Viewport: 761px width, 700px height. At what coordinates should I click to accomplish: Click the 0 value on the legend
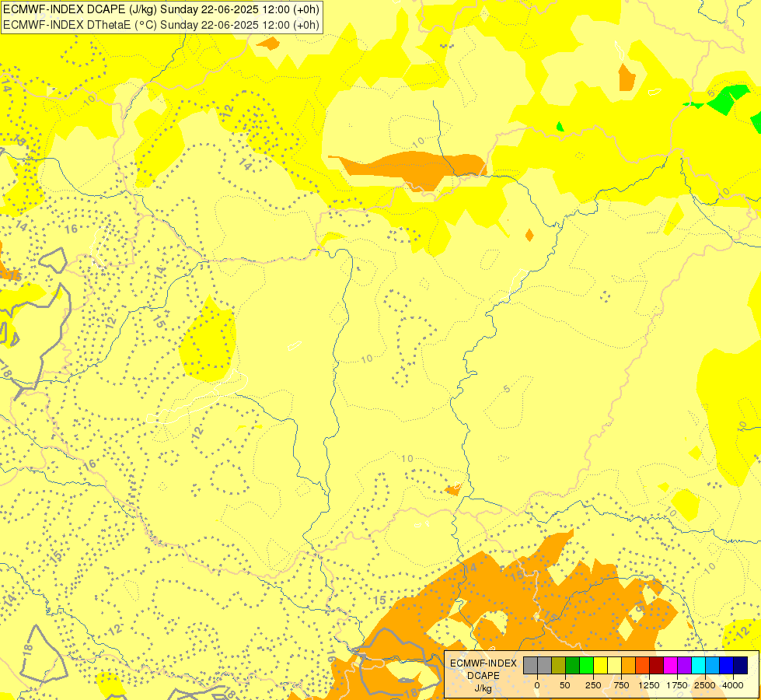[537, 685]
